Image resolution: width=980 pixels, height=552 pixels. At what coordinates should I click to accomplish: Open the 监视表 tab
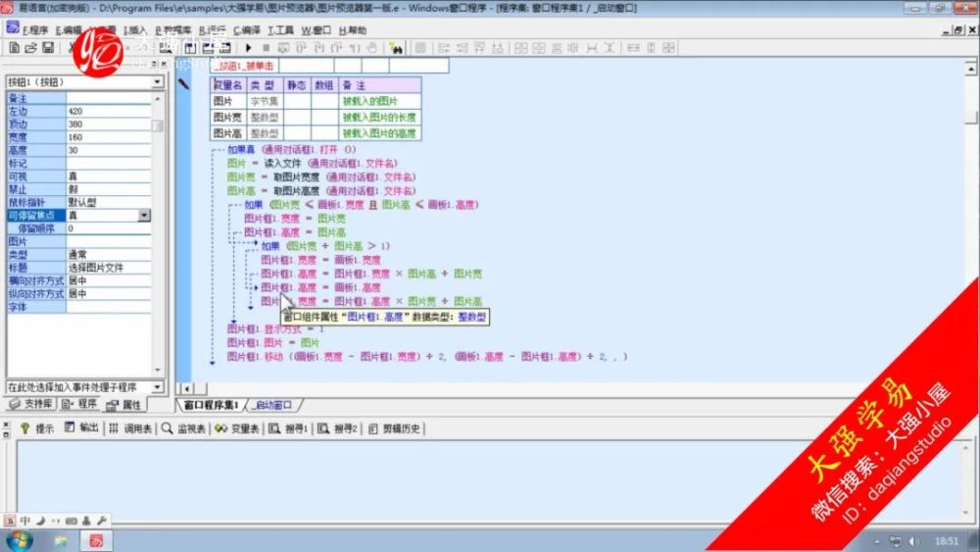183,428
